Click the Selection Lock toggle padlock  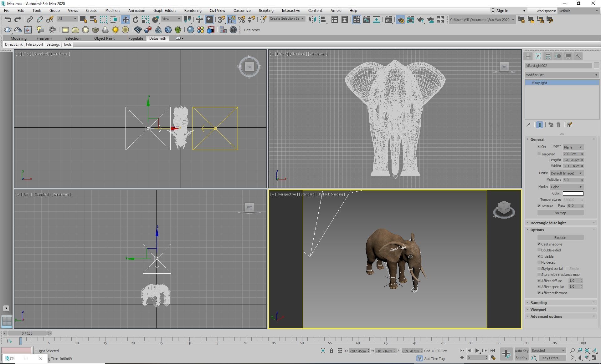pos(331,351)
